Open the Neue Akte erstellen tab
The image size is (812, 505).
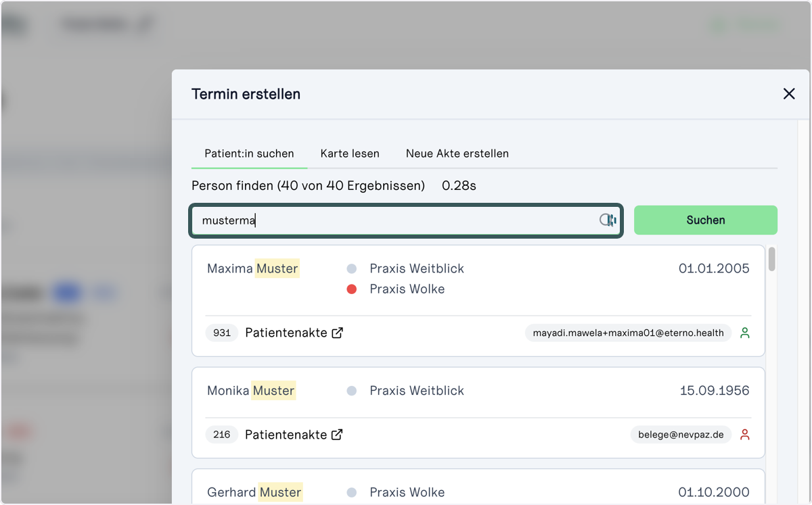tap(457, 153)
